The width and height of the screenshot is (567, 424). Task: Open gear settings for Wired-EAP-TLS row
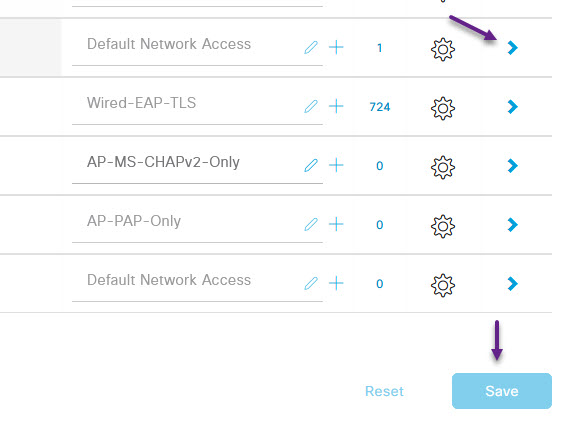(443, 108)
